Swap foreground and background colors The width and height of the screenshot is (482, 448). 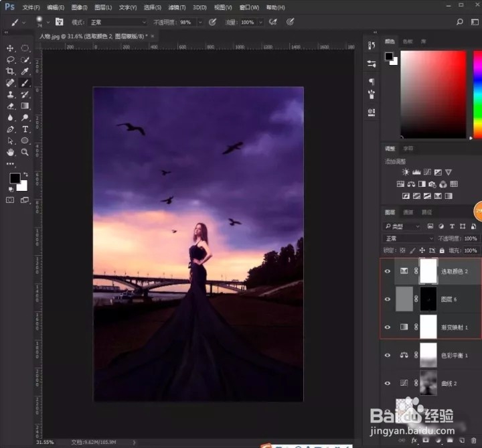(x=26, y=174)
